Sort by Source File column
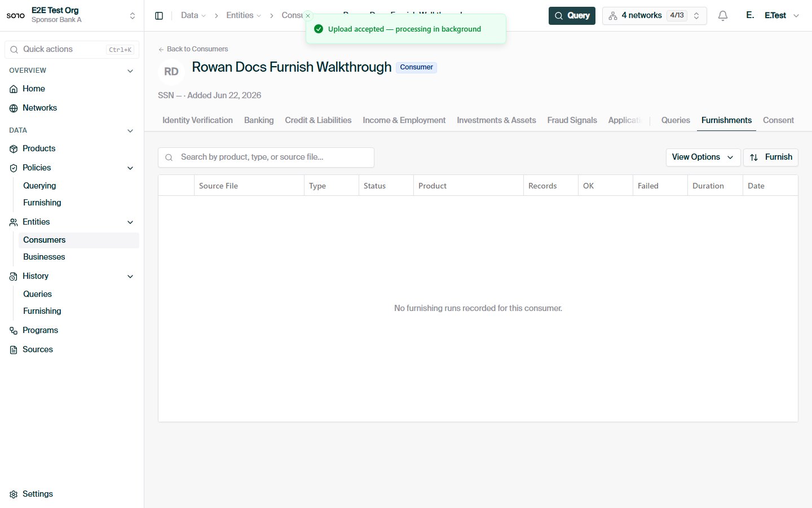Screen dimensions: 812x508 click(249, 186)
